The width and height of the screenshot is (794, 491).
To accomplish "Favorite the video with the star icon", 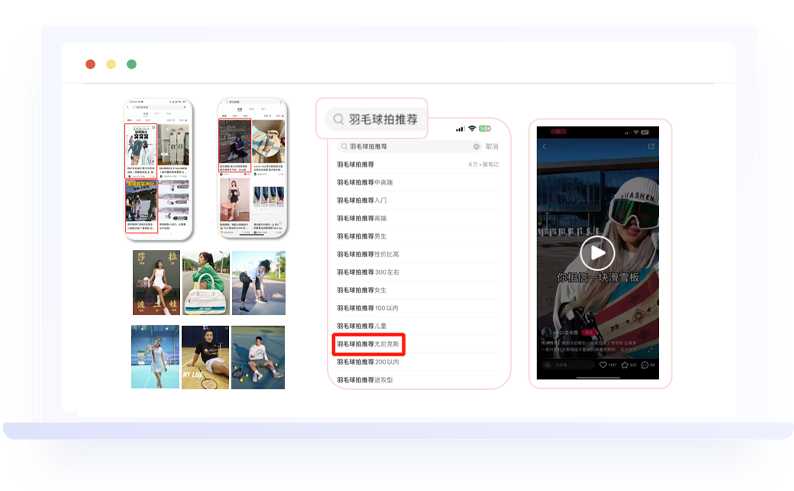I will (x=625, y=366).
